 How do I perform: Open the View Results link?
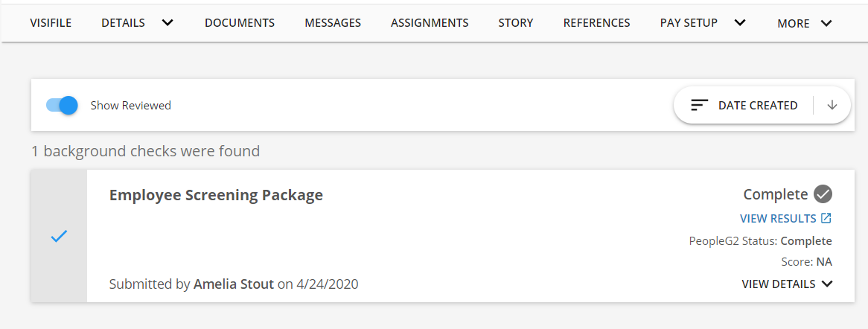[778, 219]
